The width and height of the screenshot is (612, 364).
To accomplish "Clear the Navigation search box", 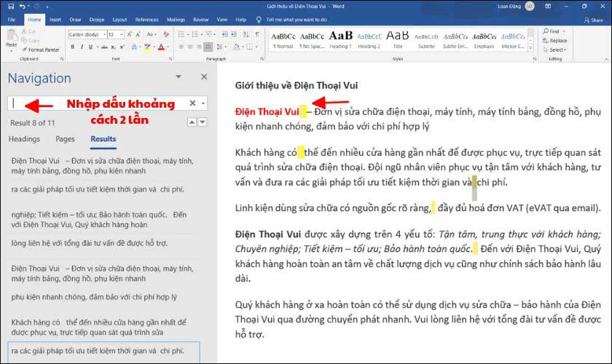I will [x=192, y=103].
